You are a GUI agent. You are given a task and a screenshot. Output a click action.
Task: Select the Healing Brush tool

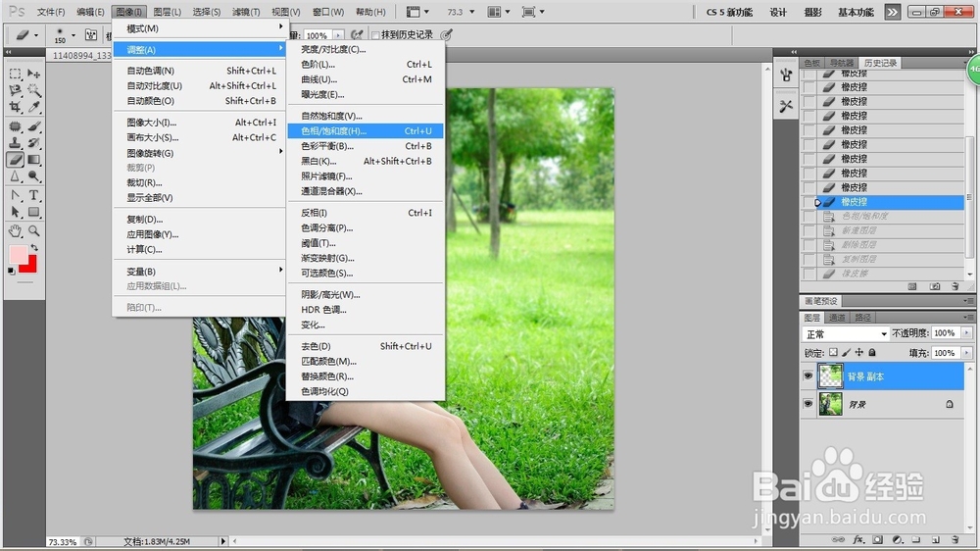pos(15,126)
